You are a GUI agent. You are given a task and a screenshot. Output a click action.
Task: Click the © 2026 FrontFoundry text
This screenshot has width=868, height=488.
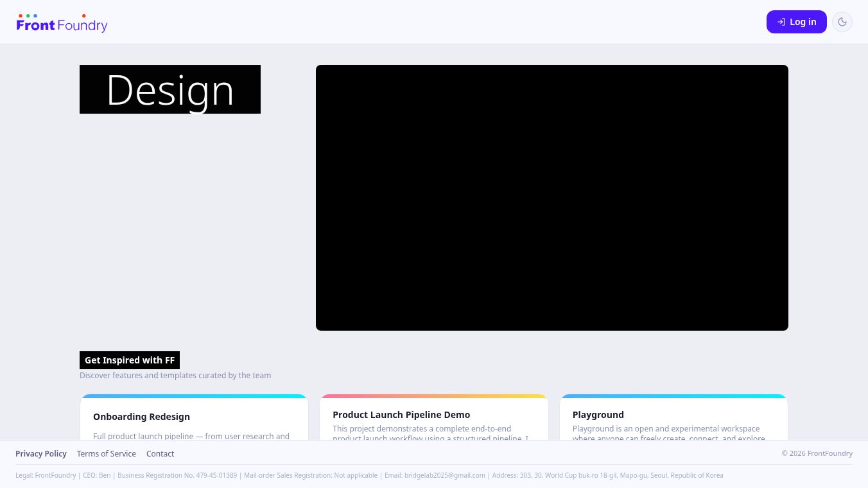click(x=817, y=453)
